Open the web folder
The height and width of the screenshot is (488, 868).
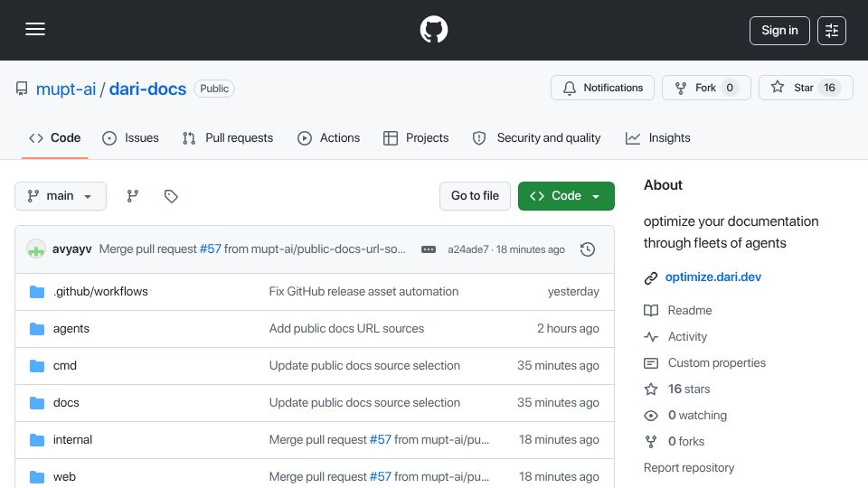pos(64,477)
